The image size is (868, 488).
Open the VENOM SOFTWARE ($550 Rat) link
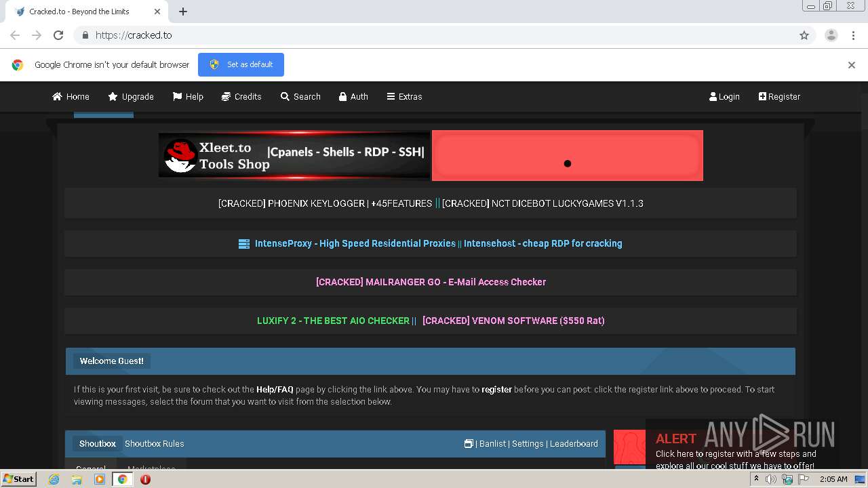coord(513,321)
